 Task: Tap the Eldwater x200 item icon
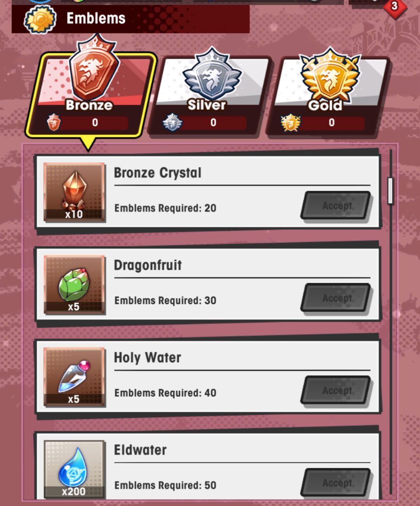click(74, 469)
